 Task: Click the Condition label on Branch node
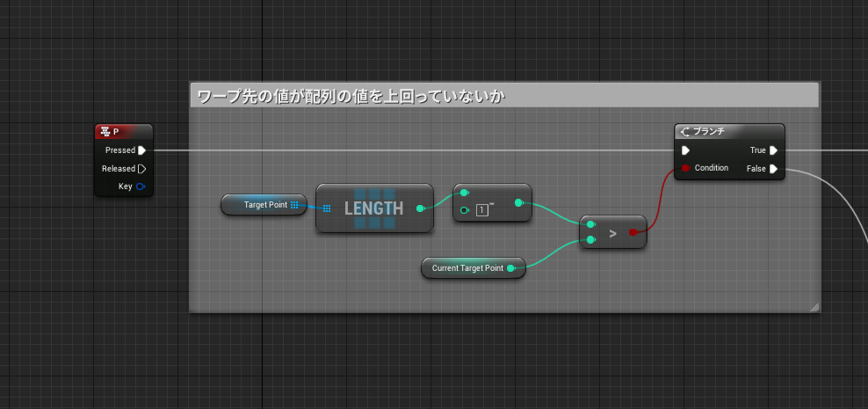(712, 168)
